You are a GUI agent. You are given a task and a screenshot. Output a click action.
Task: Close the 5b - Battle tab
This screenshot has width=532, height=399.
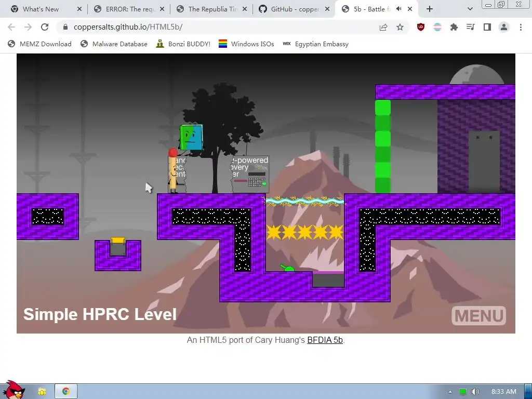[410, 9]
